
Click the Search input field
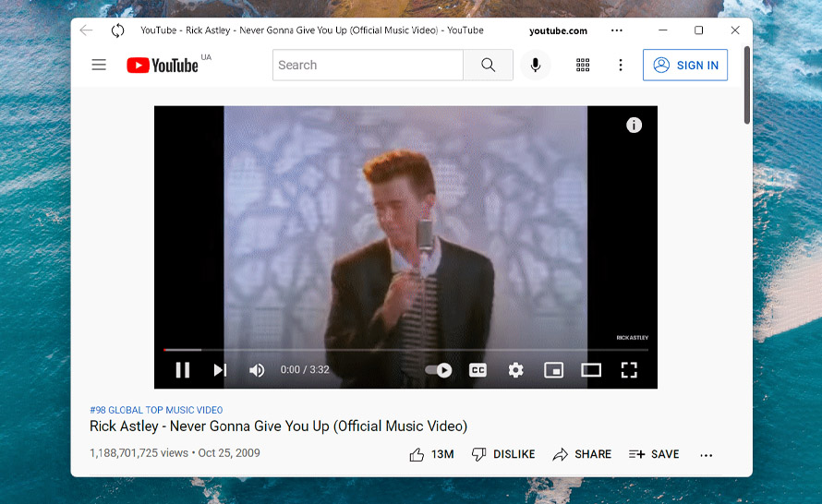coord(368,65)
